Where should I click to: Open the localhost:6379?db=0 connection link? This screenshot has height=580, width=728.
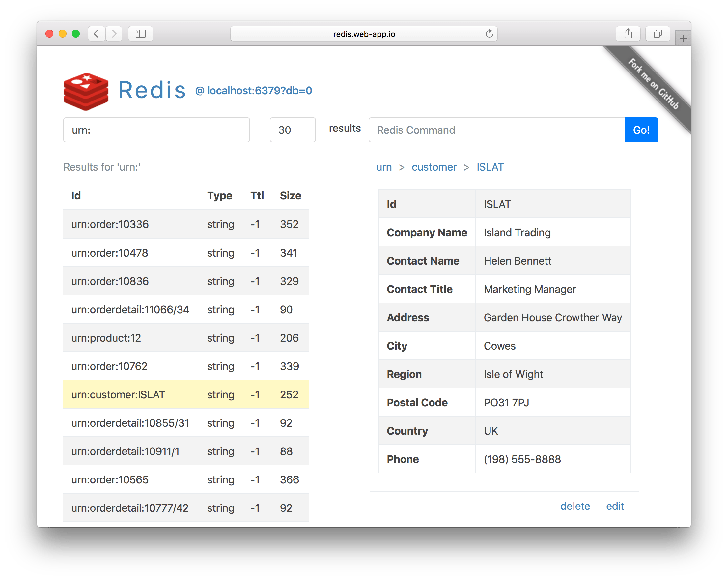tap(254, 91)
